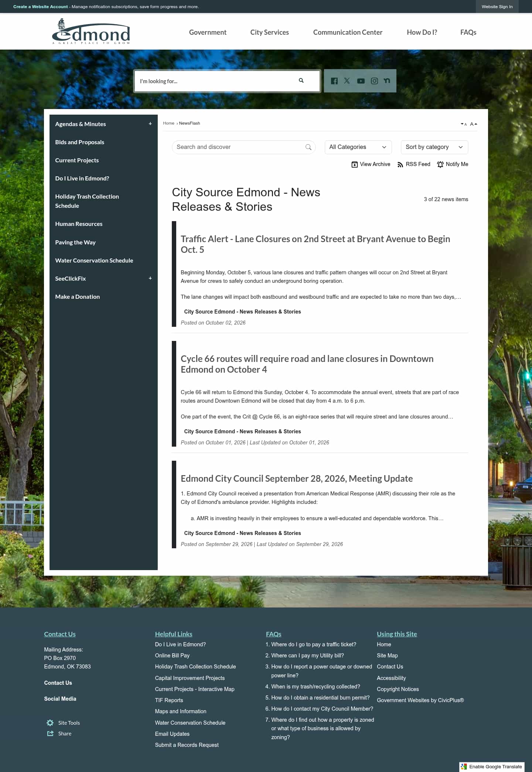Open the RSS Feed
Screen dimensions: 532x772
pos(413,164)
